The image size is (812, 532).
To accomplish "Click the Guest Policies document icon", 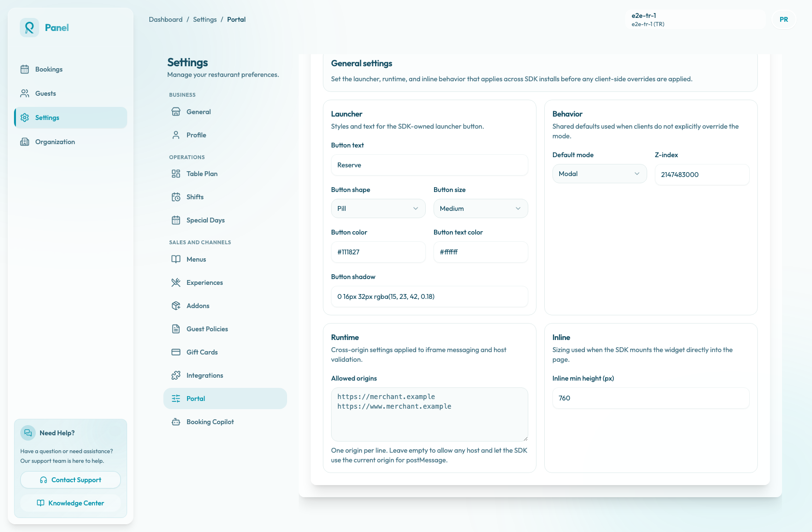I will point(176,329).
